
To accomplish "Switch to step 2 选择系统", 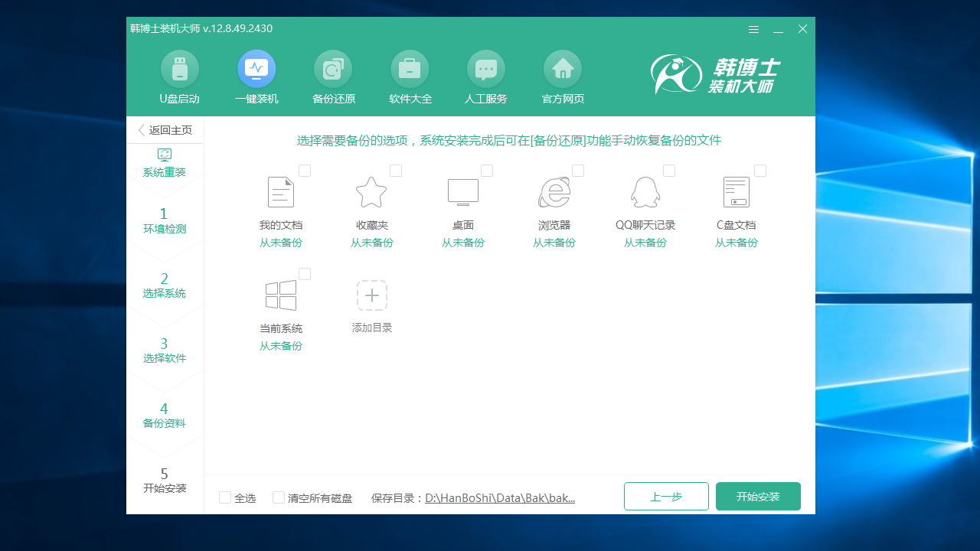I will (x=165, y=285).
